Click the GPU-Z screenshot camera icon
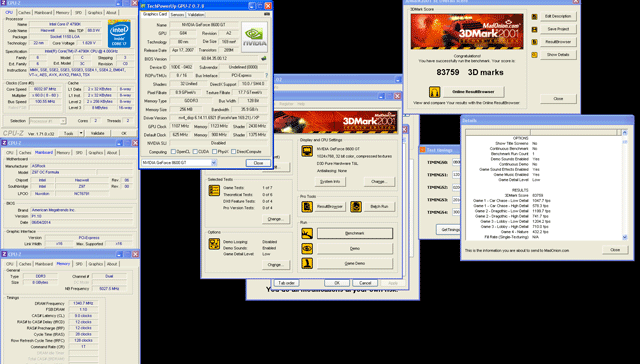Image resolution: width=640 pixels, height=364 pixels. 267,14
